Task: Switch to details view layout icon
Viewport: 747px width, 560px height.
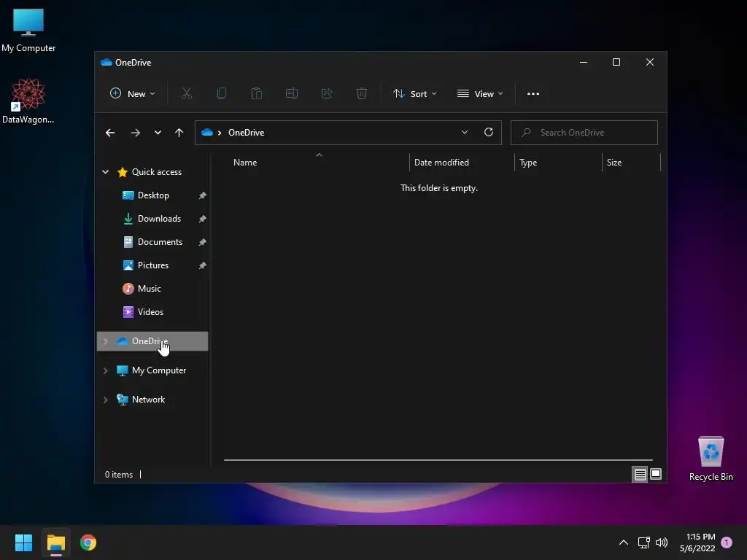Action: 640,474
